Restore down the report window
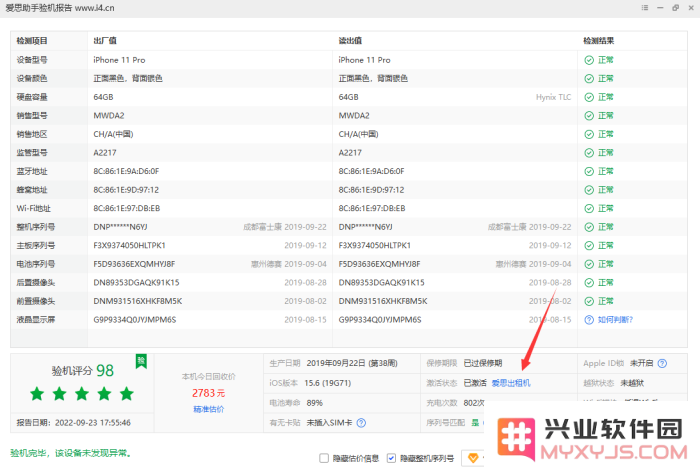The image size is (700, 476). [675, 8]
